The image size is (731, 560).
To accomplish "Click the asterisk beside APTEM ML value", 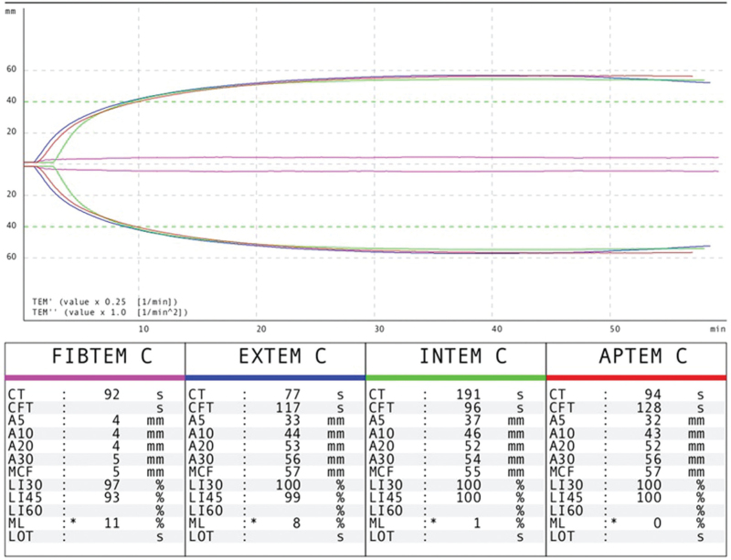I will 614,521.
